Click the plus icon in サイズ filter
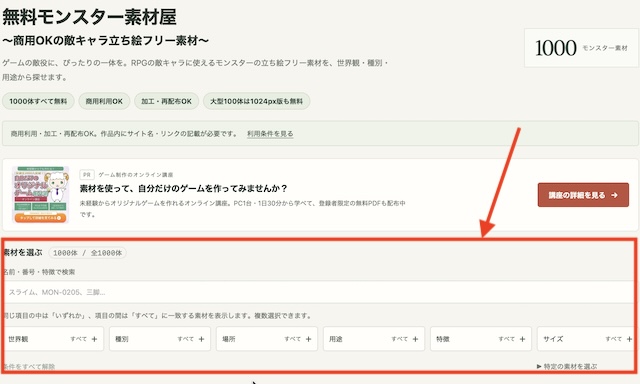The width and height of the screenshot is (640, 384). 629,339
